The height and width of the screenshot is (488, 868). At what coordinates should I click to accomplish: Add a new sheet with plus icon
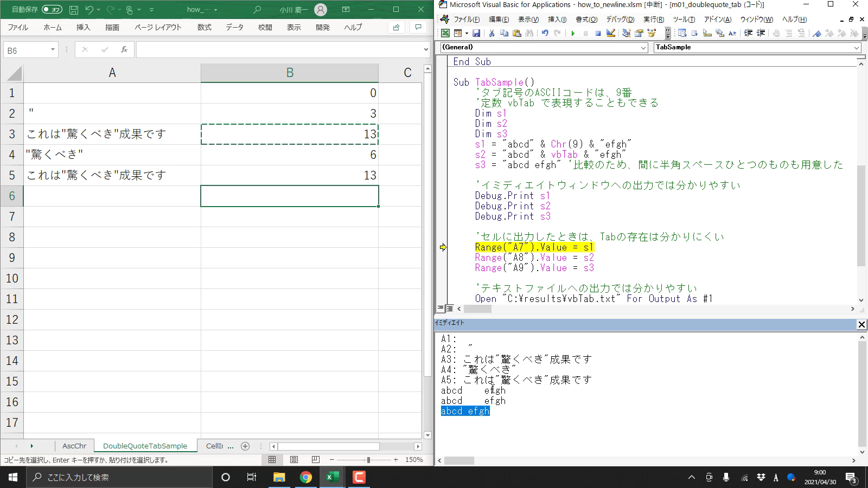(245, 446)
